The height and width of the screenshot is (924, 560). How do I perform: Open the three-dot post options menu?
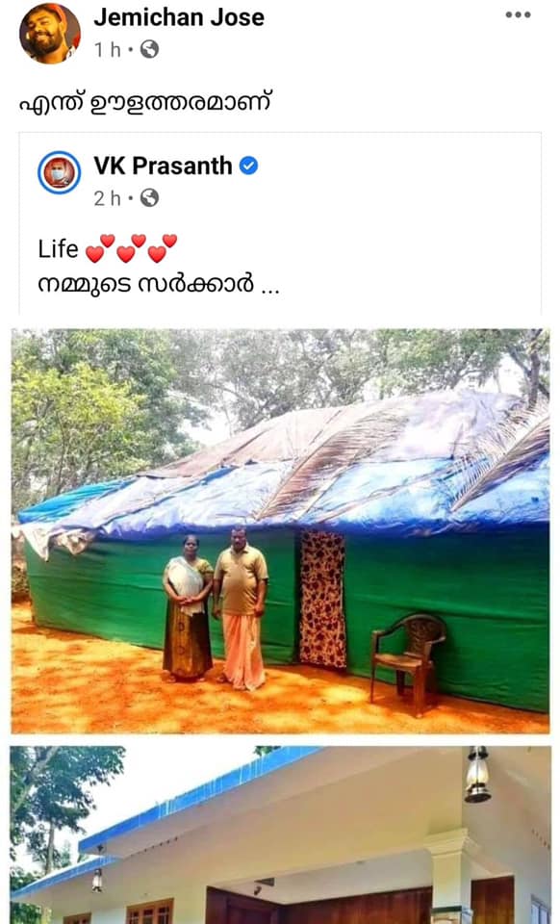click(518, 14)
